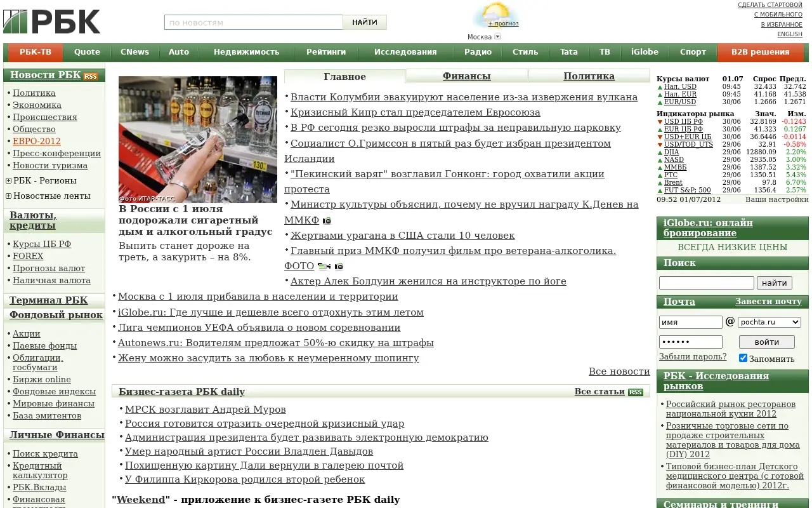Open iGlobe in the navigation bar
Viewport: 812px width, 508px height.
click(645, 52)
